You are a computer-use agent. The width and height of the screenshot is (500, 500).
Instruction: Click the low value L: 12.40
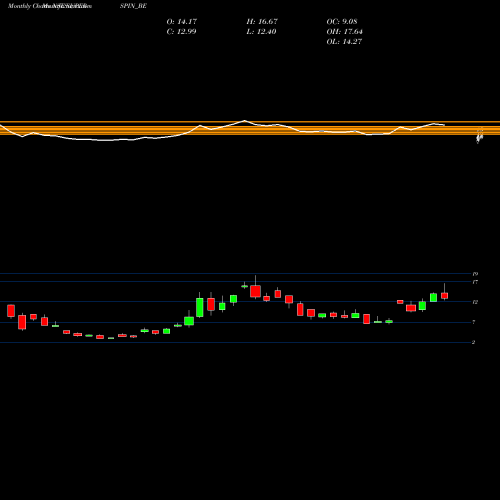[261, 31]
